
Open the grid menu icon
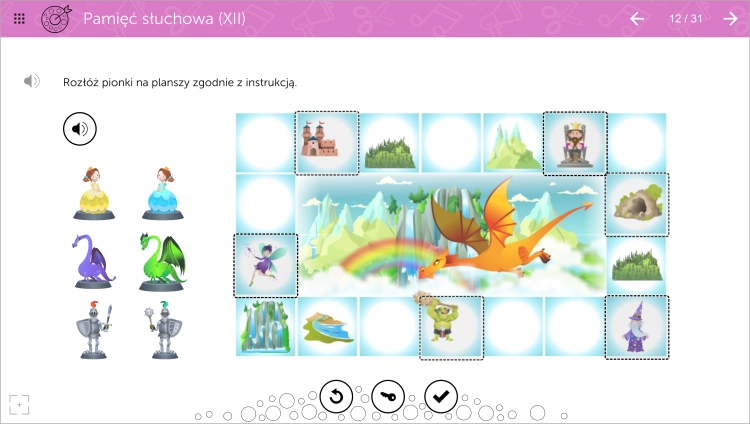[19, 19]
